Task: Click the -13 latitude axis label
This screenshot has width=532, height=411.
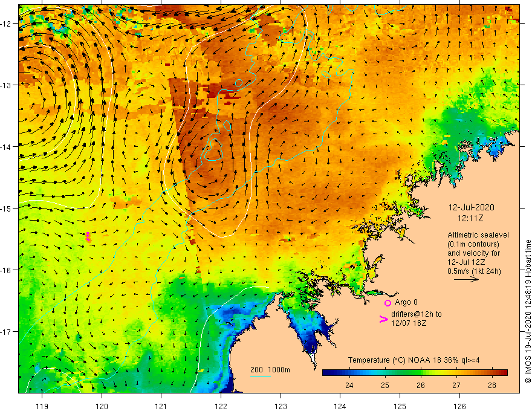Action: (7, 85)
